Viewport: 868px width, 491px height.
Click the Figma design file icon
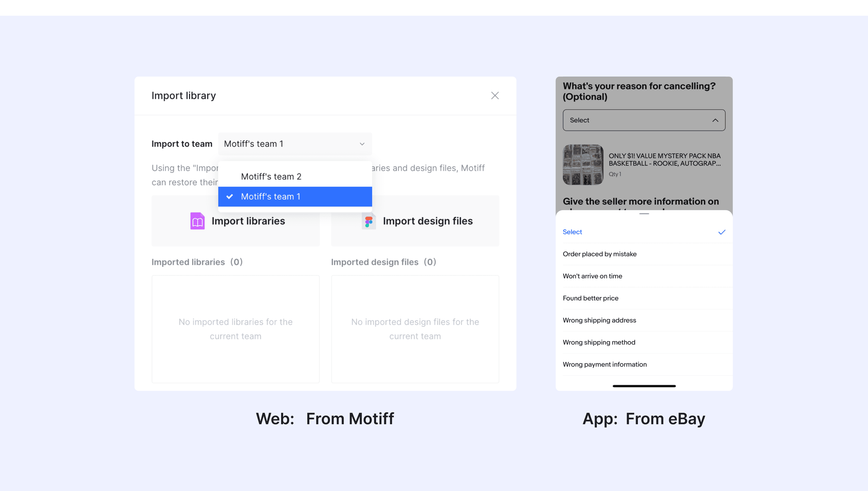pos(369,221)
